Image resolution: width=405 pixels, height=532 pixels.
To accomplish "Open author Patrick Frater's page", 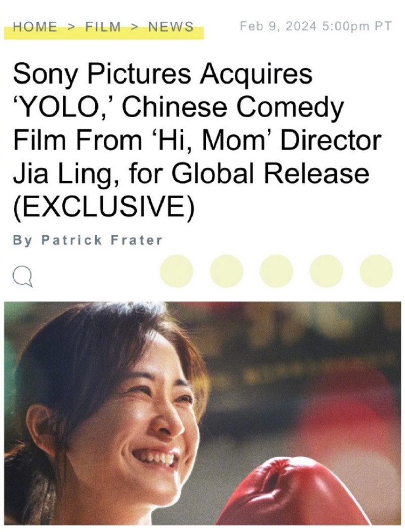I will [102, 240].
